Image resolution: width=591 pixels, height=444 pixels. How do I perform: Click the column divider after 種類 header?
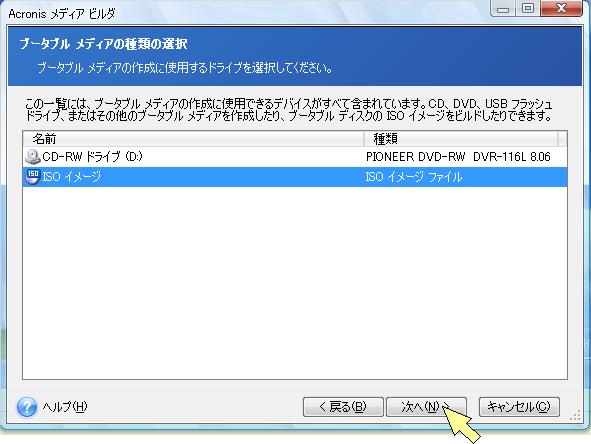(558, 139)
